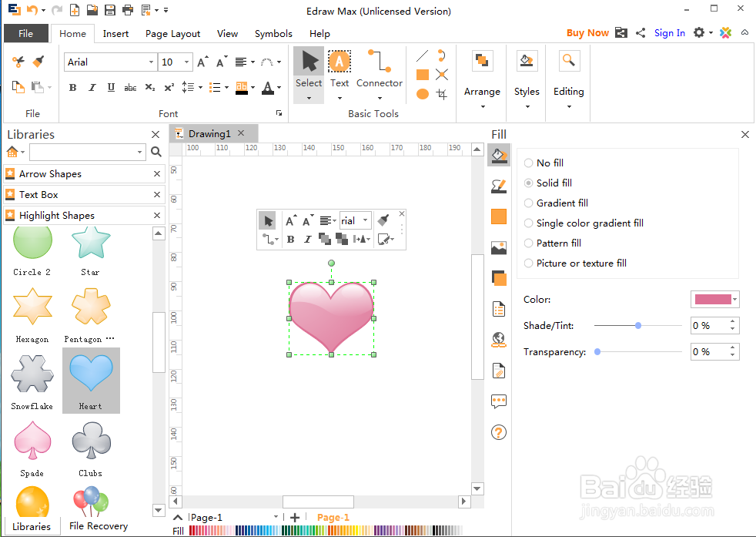Increase font size with ribbon A-up icon
Screen dimensions: 756x537
[x=203, y=62]
